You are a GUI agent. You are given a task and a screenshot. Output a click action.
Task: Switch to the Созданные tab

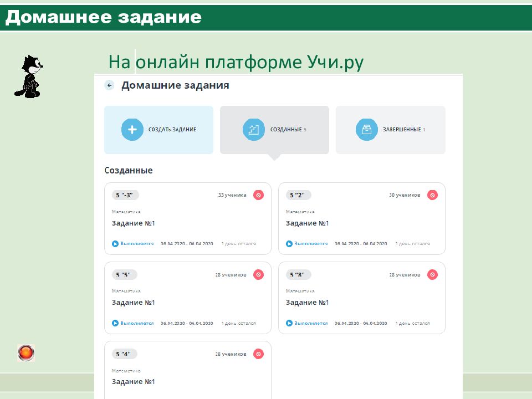coord(274,130)
